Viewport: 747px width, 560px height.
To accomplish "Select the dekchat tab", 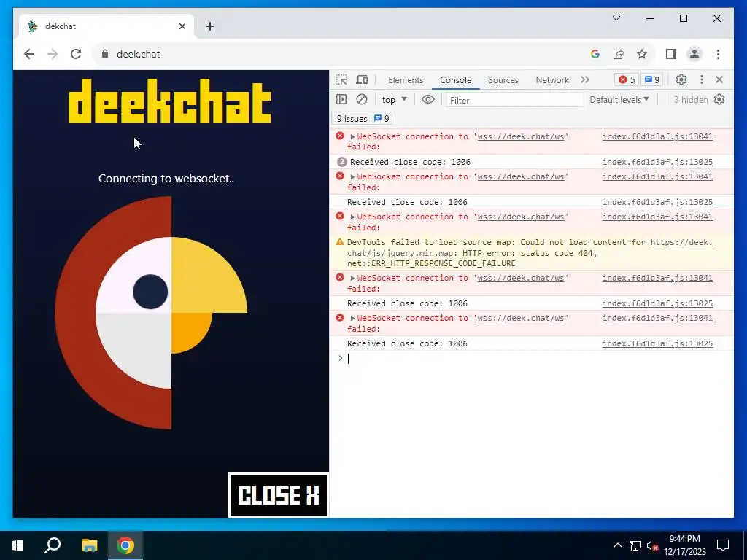I will (107, 26).
